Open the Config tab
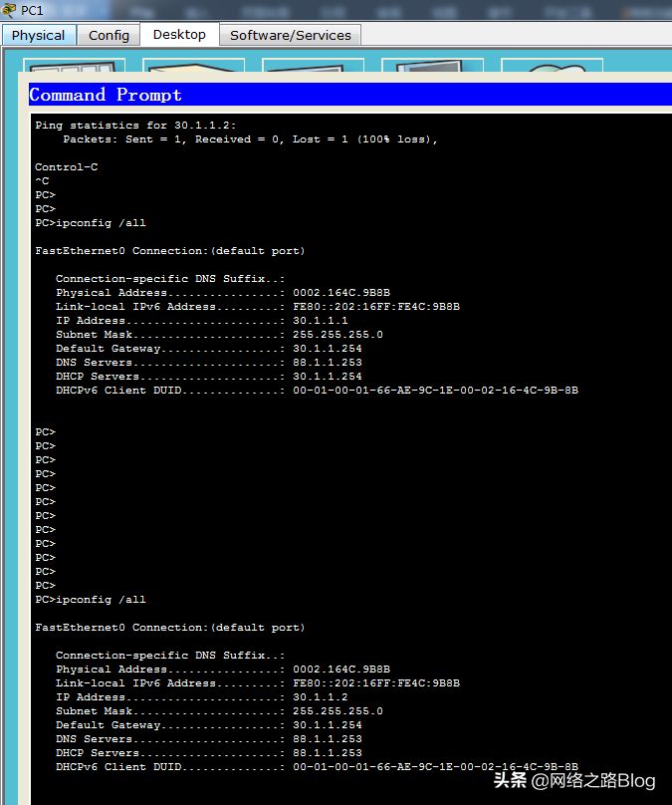Screen dimensions: 672x805 click(109, 35)
